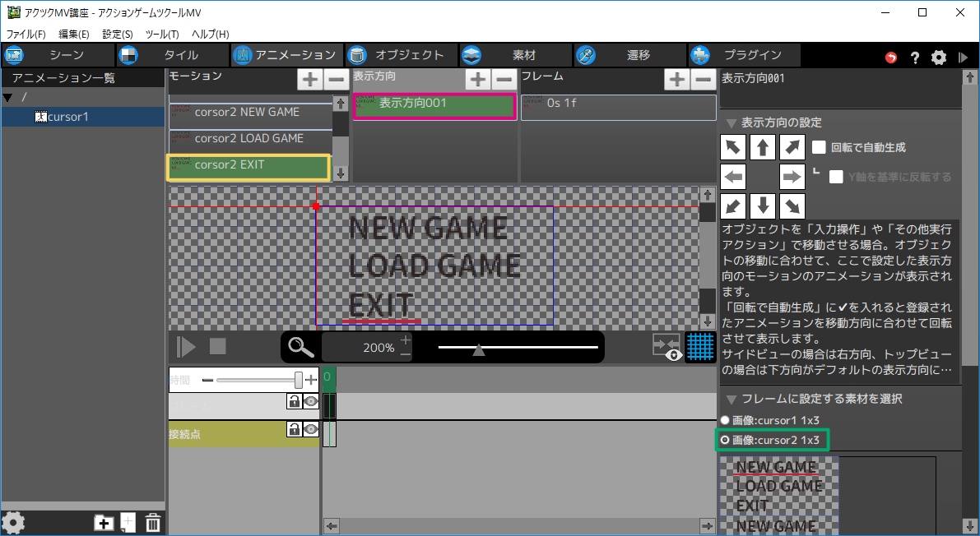
Task: Select the up arrow display direction
Action: click(x=763, y=148)
